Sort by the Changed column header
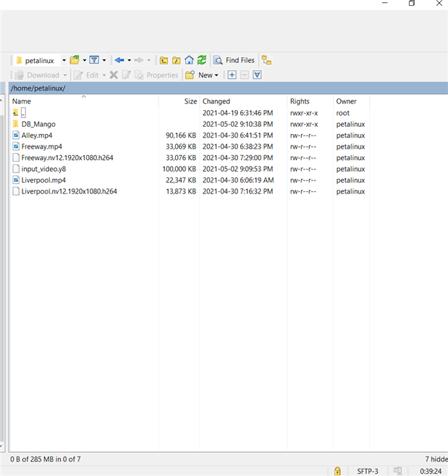448x476 pixels. click(216, 101)
